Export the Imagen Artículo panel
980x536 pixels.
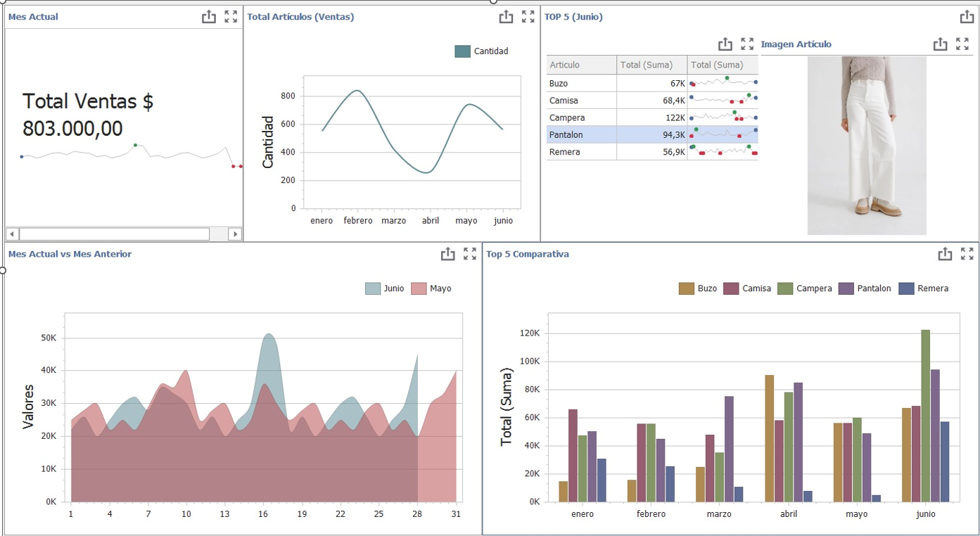(940, 44)
